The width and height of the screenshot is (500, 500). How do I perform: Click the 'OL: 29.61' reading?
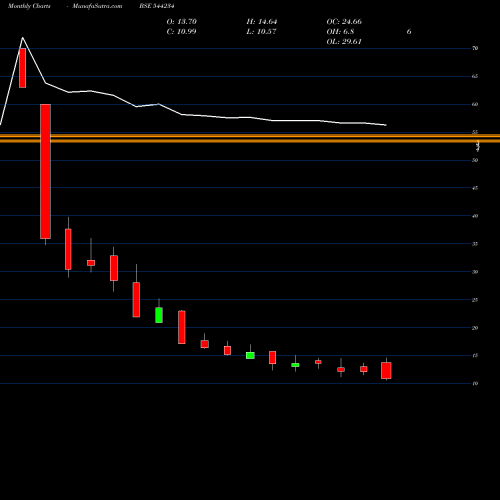(x=344, y=42)
